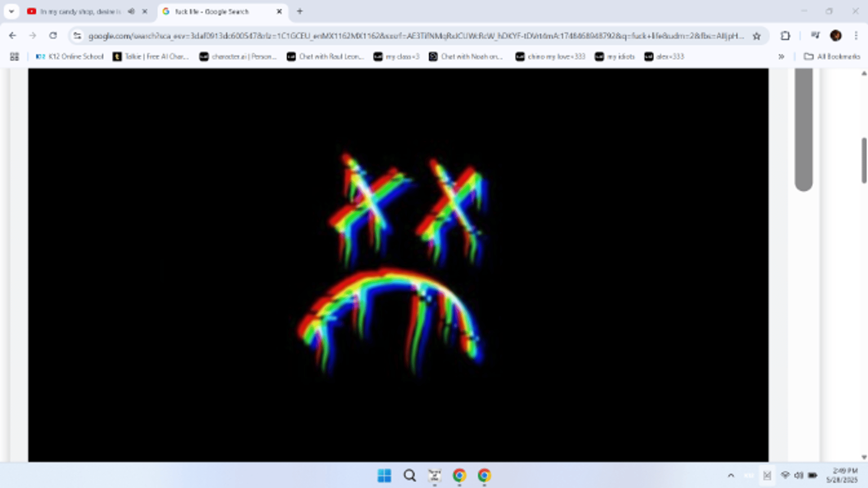
Task: Bookmark this page with star icon
Action: 756,36
